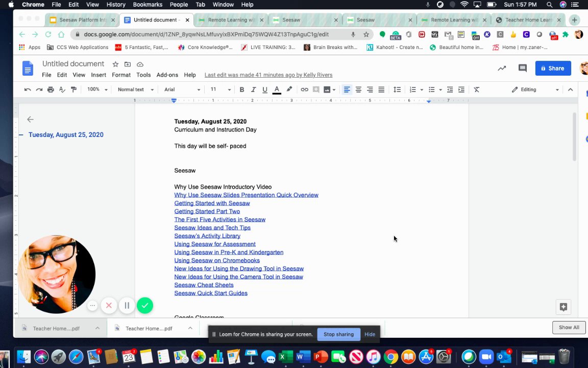The height and width of the screenshot is (368, 588).
Task: Select Tuesday, August 25, 2020 outline heading
Action: pos(66,134)
